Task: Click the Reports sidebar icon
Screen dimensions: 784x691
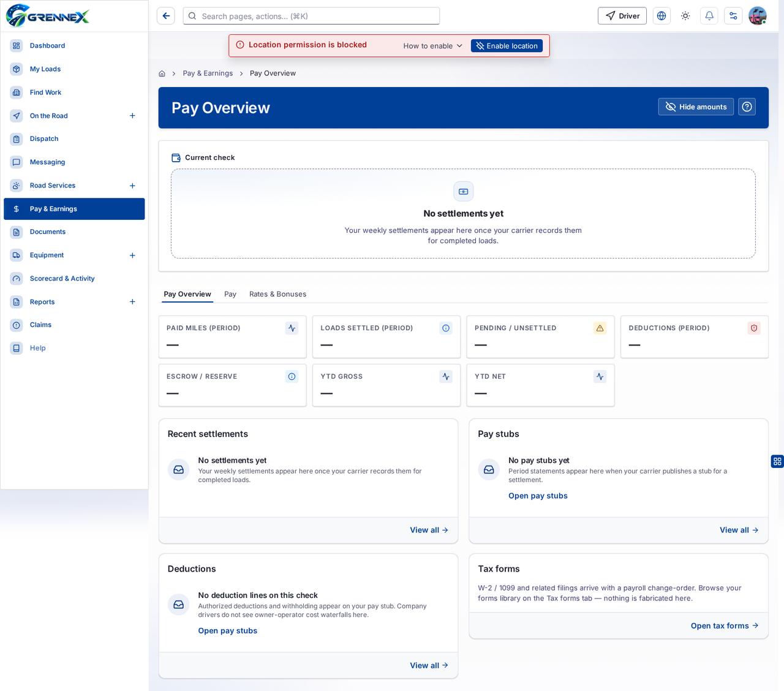Action: (17, 301)
